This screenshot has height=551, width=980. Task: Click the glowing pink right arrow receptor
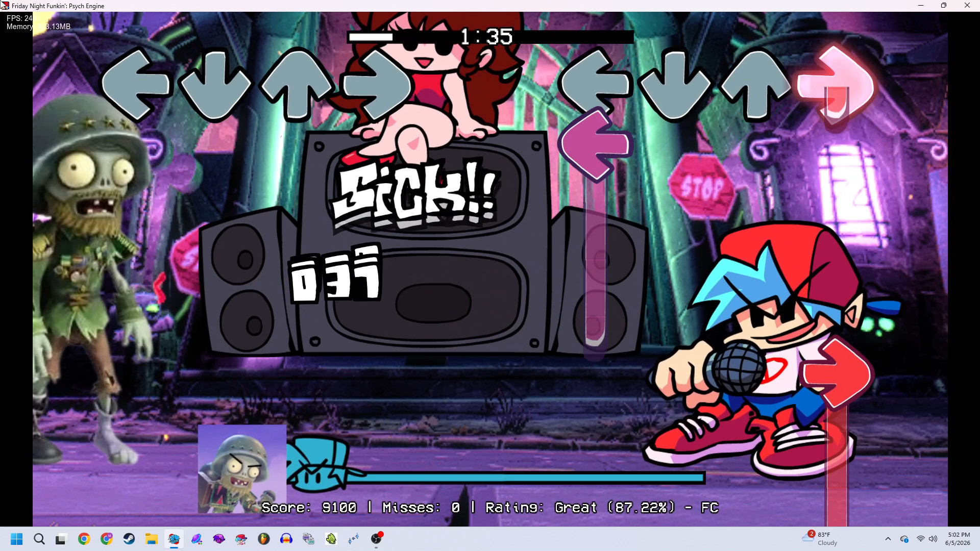click(836, 85)
